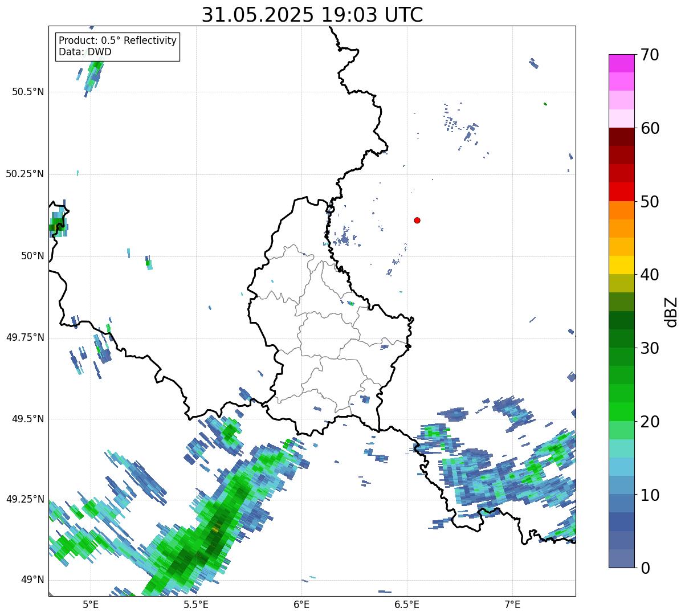Click the 5°E longitude label
Screen dimensions: 685x616
[x=91, y=604]
